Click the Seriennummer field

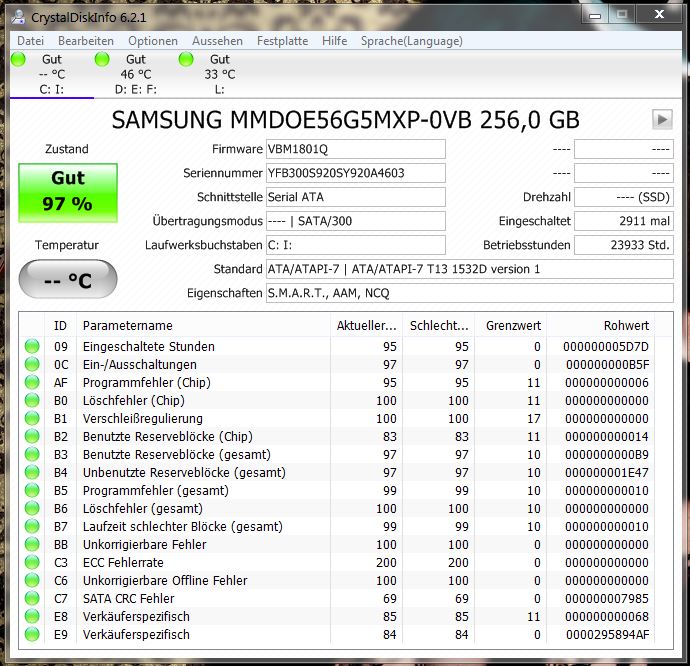point(356,173)
